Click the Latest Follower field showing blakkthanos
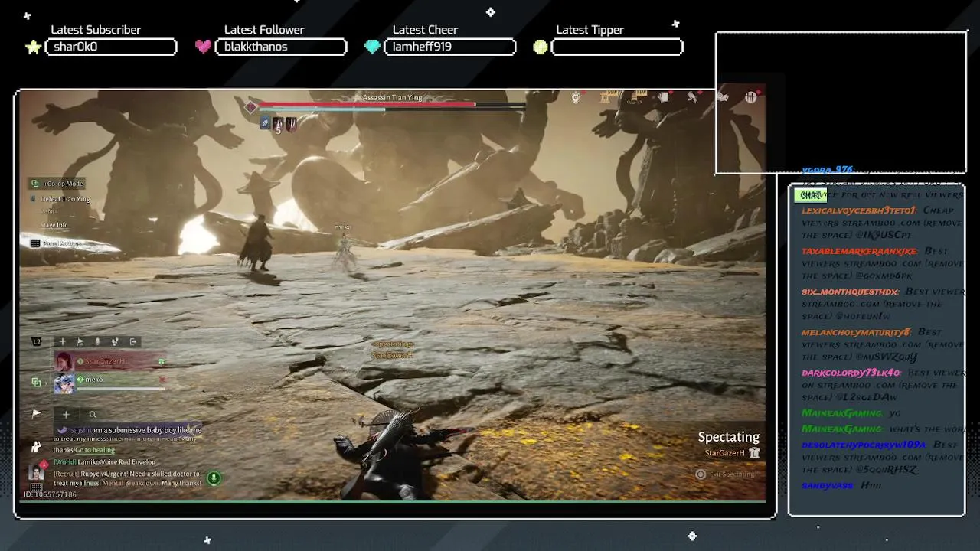Image resolution: width=980 pixels, height=551 pixels. coord(281,47)
